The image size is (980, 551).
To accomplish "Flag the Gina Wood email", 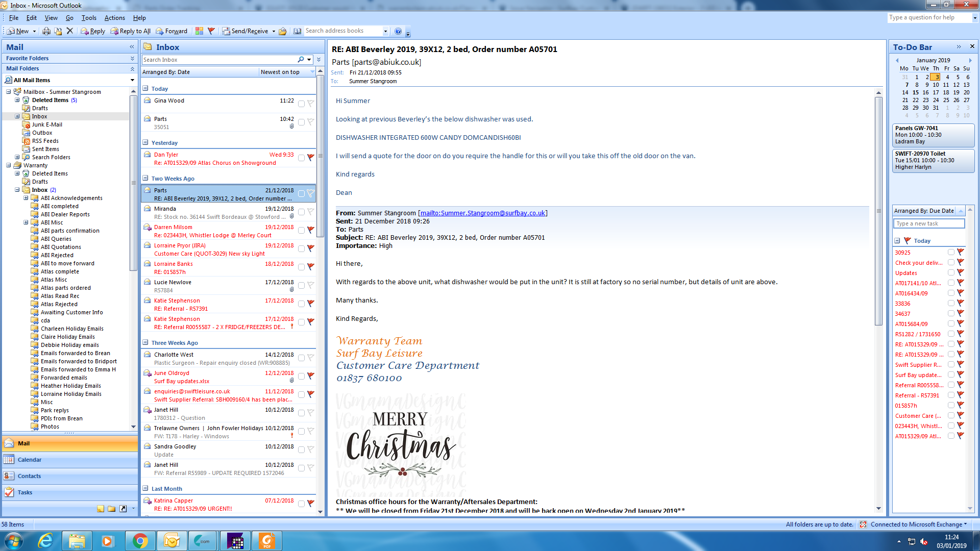I will (x=310, y=104).
